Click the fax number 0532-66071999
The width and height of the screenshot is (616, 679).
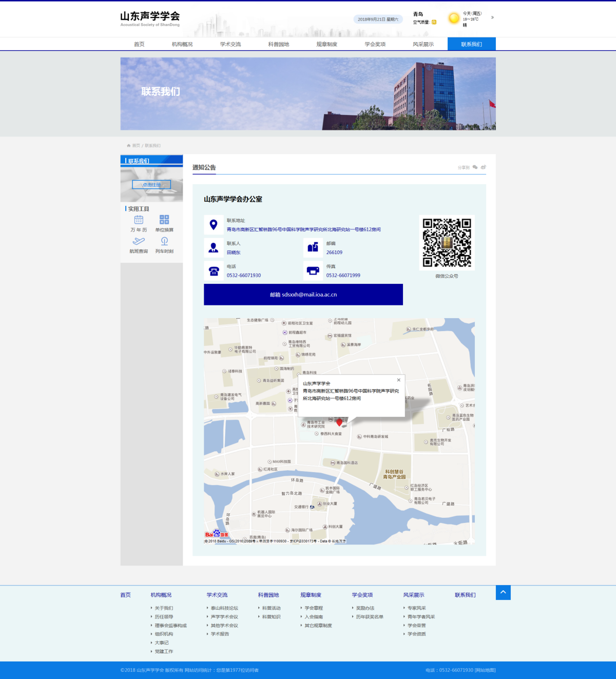click(x=343, y=276)
